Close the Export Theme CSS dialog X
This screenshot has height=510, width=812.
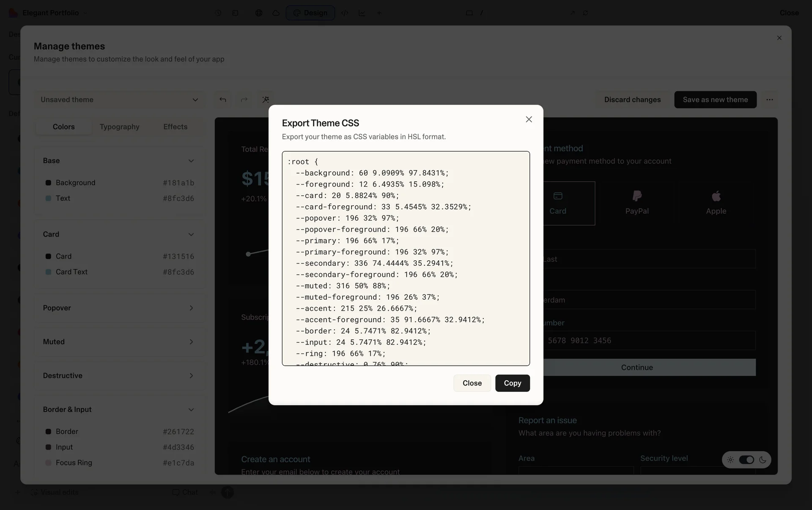tap(529, 119)
